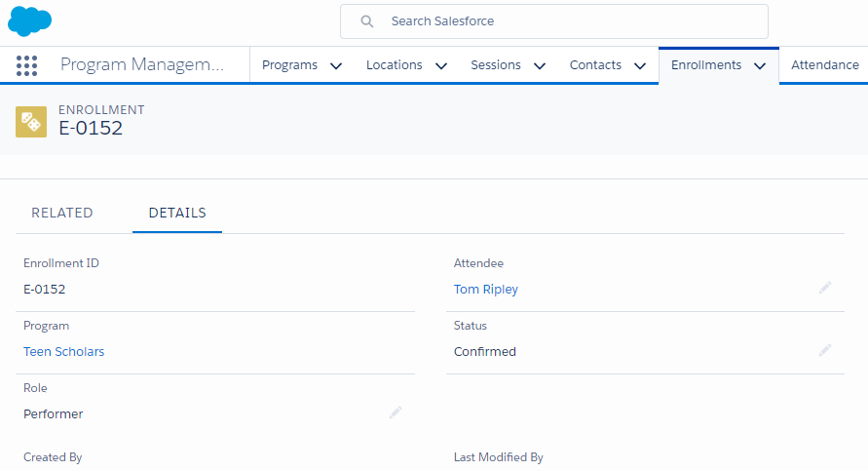
Task: Click into the Search Salesforce field
Action: pyautogui.click(x=554, y=21)
